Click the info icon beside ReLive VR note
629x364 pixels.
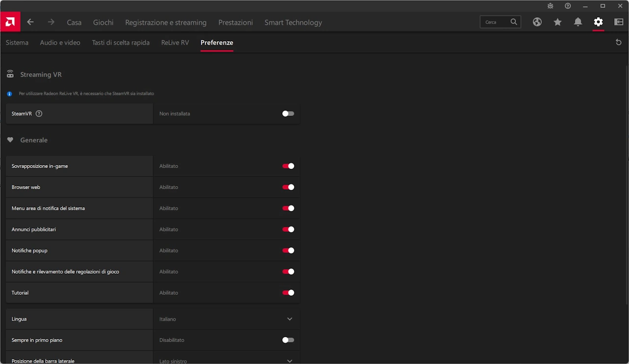(9, 93)
